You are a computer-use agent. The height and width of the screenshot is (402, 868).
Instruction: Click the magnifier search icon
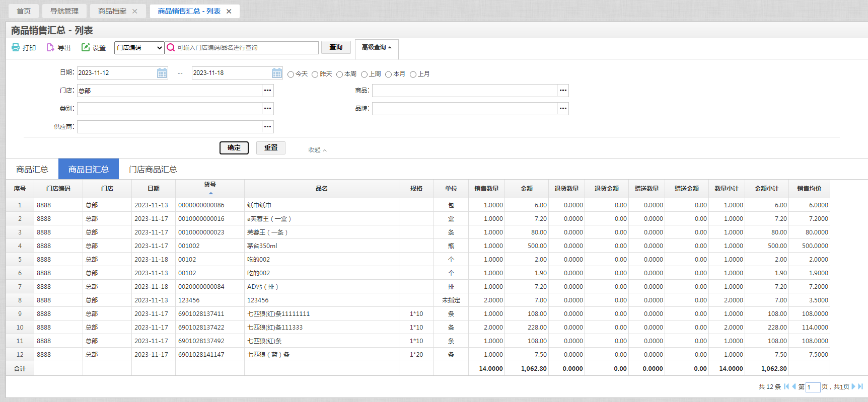point(171,47)
